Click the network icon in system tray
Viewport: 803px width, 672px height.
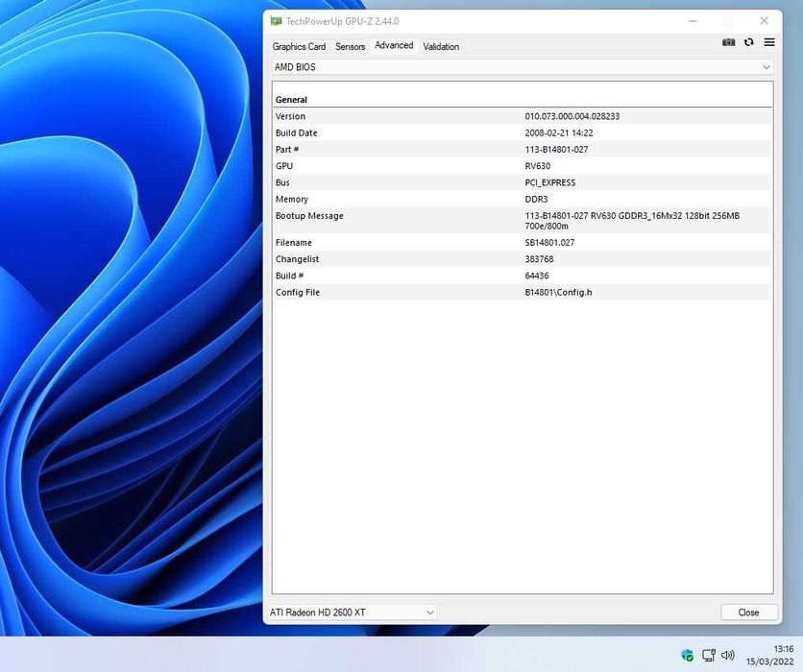[x=708, y=656]
